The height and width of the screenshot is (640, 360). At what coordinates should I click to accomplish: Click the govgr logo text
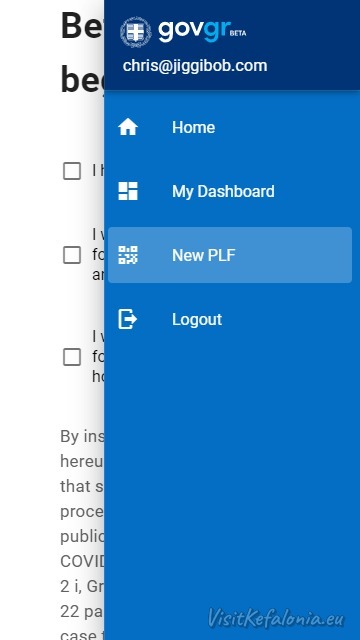(195, 31)
